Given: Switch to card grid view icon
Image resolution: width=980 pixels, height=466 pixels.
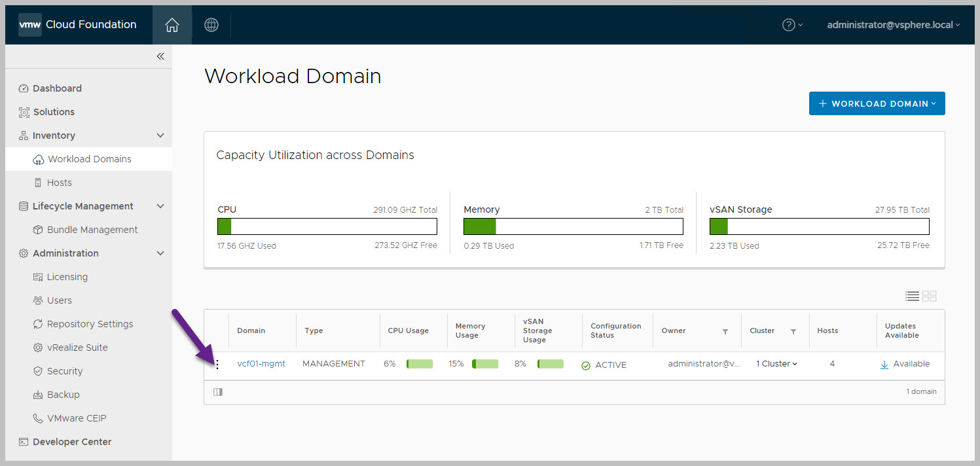Looking at the screenshot, I should pyautogui.click(x=930, y=296).
